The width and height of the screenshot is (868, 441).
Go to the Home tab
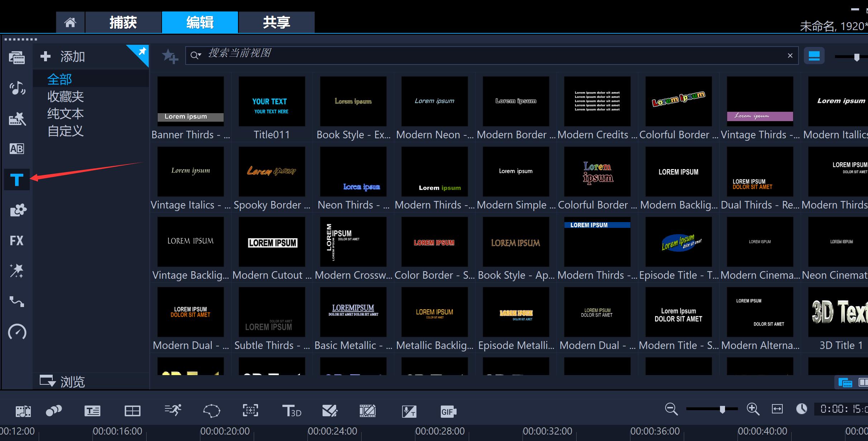(70, 22)
